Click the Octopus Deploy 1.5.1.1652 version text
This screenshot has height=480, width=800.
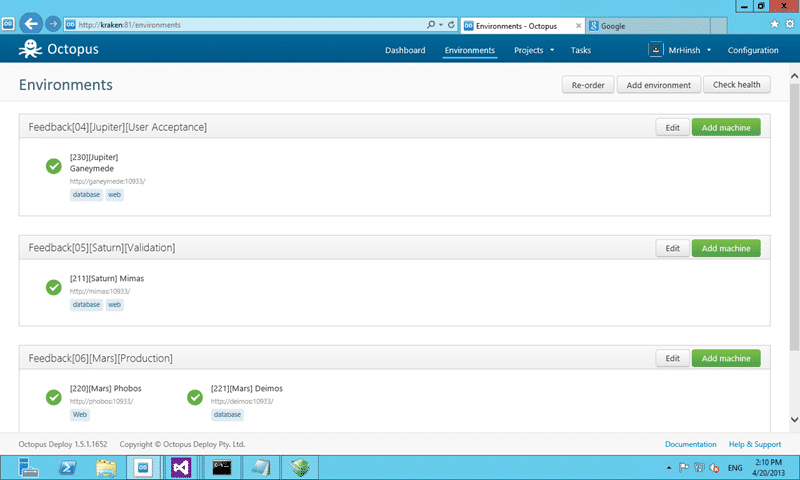63,444
